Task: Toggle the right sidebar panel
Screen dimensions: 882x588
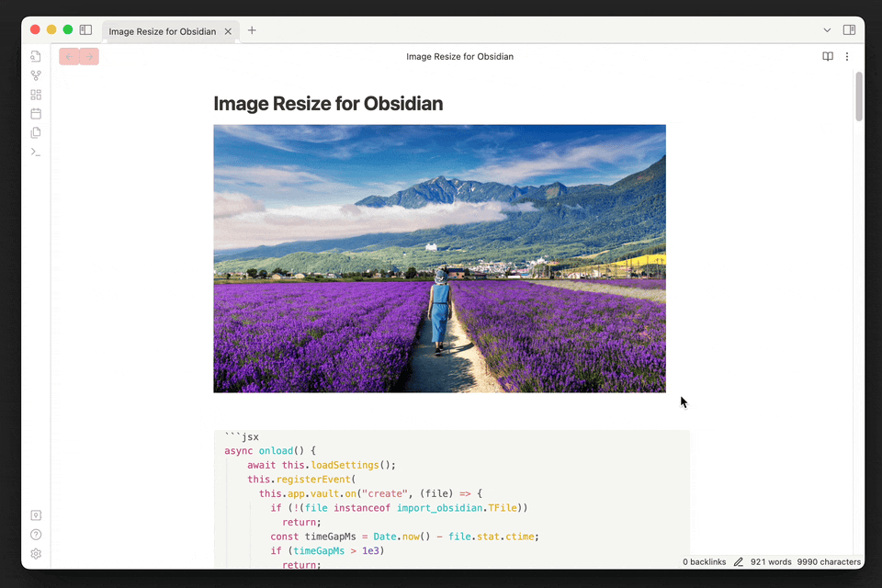Action: [x=849, y=29]
